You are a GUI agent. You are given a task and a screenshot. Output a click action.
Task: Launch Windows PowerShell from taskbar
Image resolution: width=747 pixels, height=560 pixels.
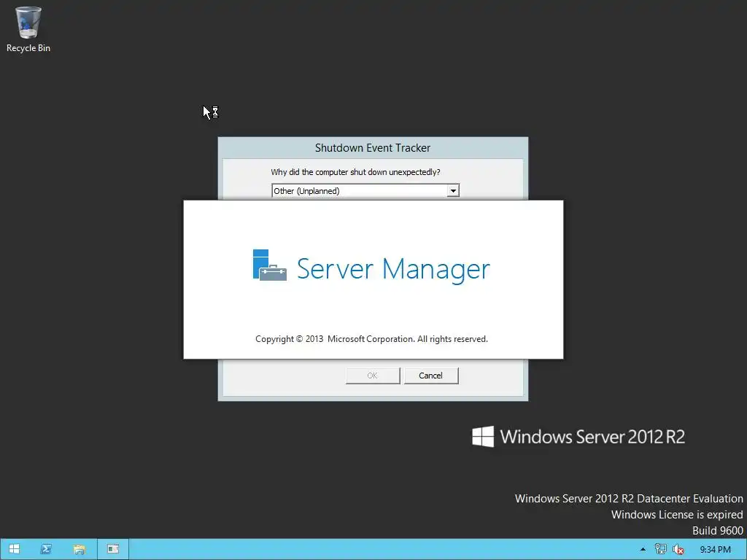[x=46, y=549]
